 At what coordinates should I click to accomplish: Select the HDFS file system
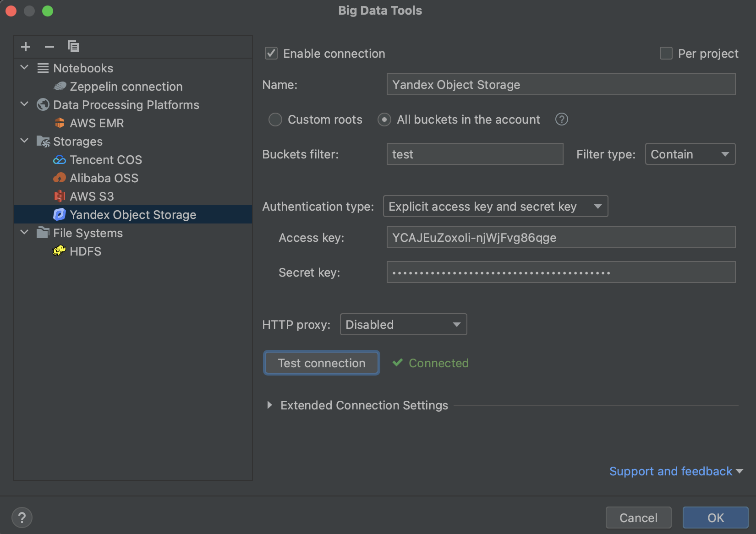pos(85,251)
